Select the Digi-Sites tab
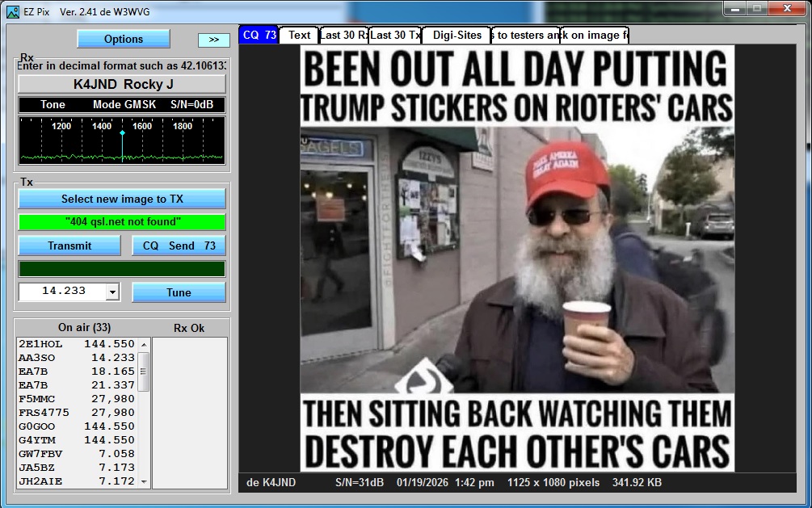This screenshot has width=812, height=508. click(x=457, y=35)
